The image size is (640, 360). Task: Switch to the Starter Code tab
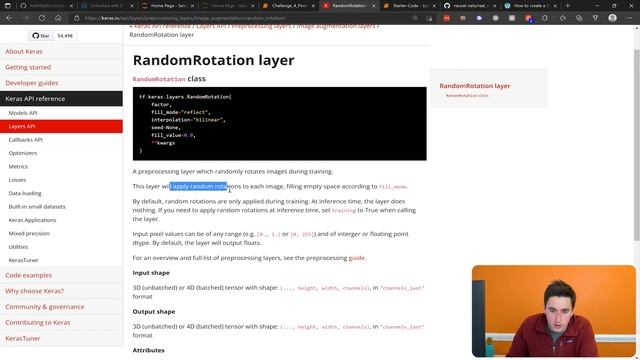coord(409,6)
